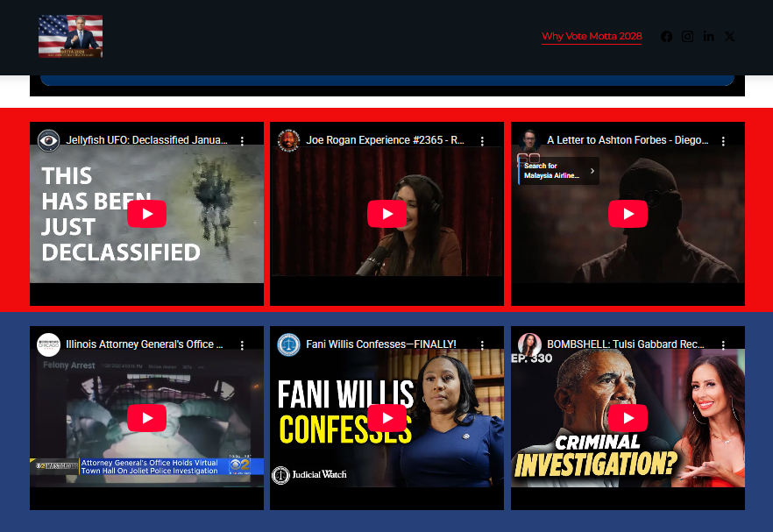
Task: Click the Jellyfish UFO channel avatar
Action: [x=49, y=140]
